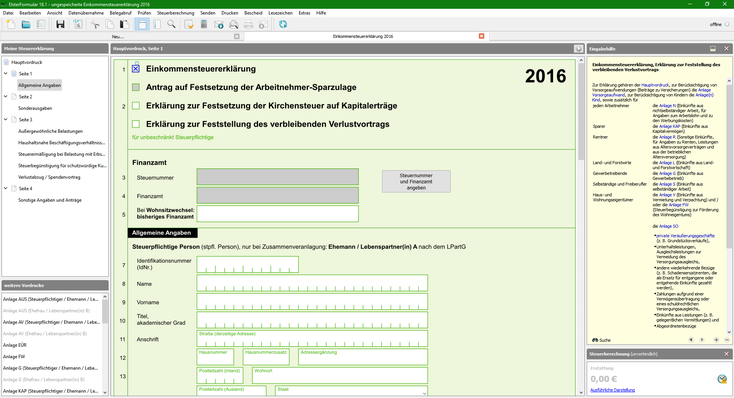Click the Identifikationsnummer input field
Screen dimensions: 734x398
248,265
